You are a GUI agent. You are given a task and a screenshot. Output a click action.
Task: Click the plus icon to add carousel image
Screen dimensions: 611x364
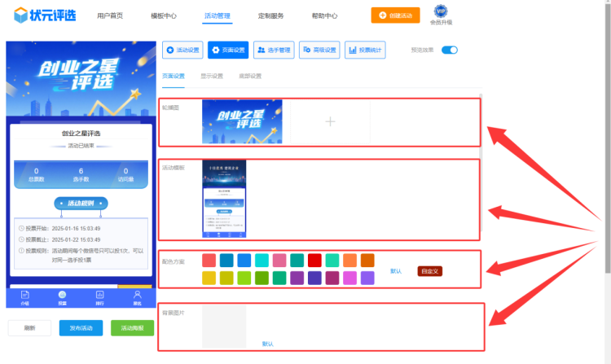coord(330,121)
